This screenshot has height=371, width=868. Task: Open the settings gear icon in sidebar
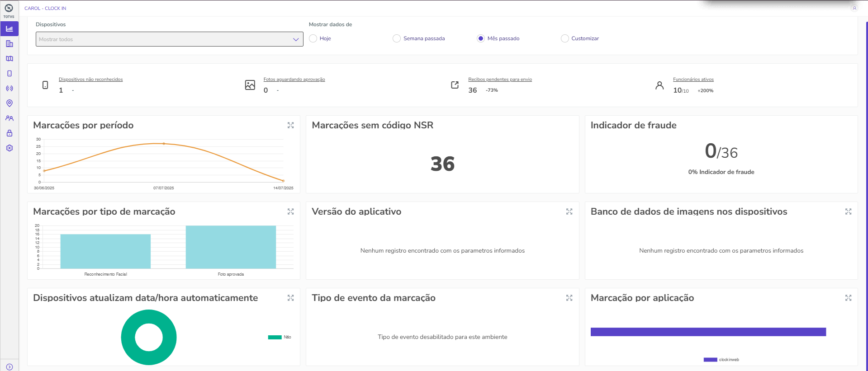tap(9, 148)
